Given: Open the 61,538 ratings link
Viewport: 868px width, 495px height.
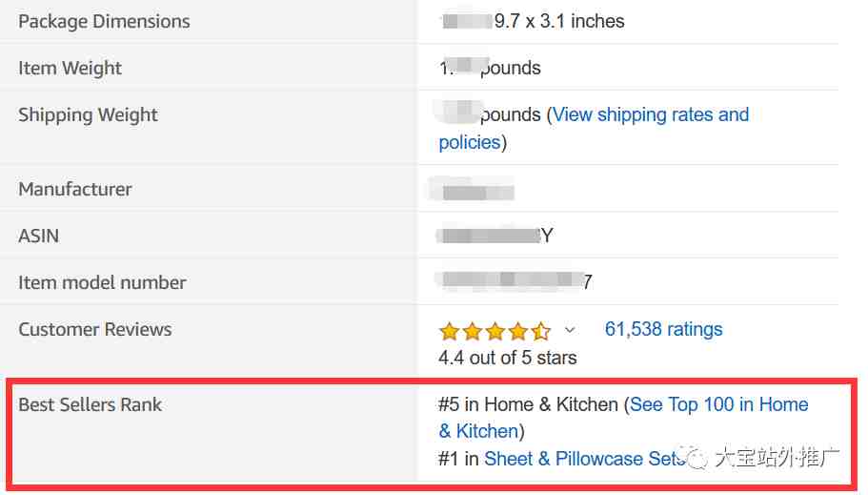Looking at the screenshot, I should (x=663, y=329).
